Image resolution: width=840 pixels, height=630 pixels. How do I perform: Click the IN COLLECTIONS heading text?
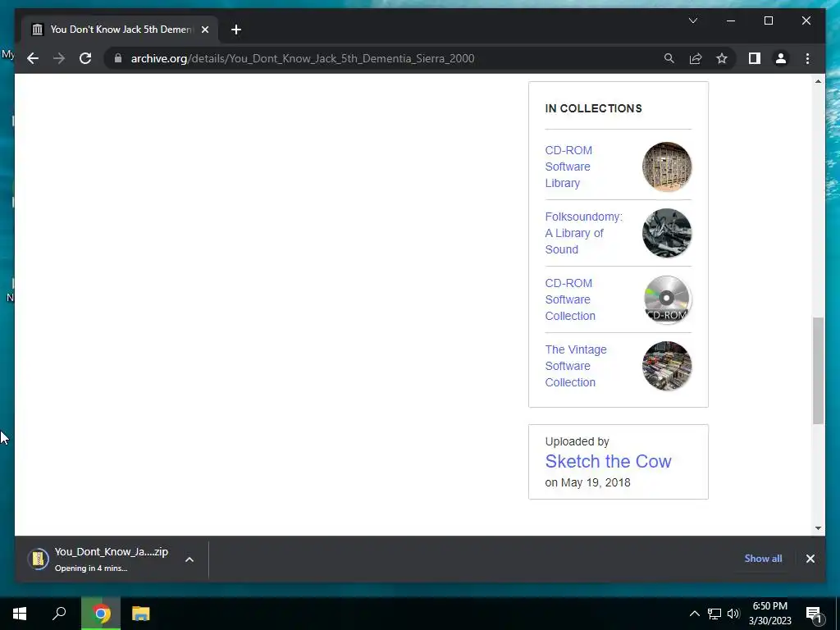pos(593,108)
